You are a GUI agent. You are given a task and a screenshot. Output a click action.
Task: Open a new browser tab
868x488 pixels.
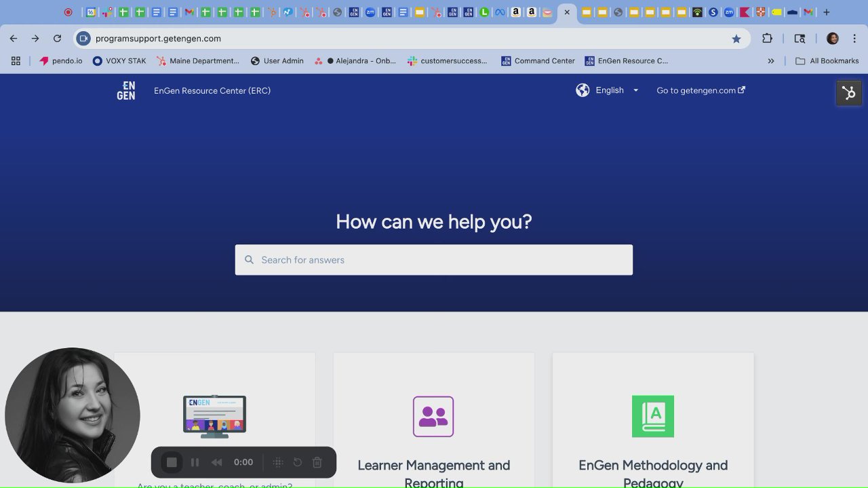(x=826, y=12)
